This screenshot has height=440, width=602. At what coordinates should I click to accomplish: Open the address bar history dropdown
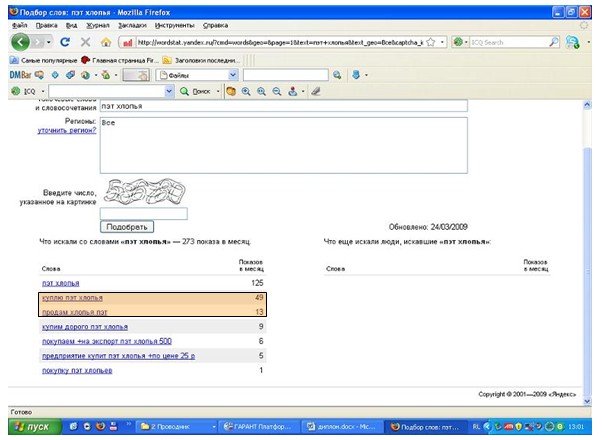point(442,42)
